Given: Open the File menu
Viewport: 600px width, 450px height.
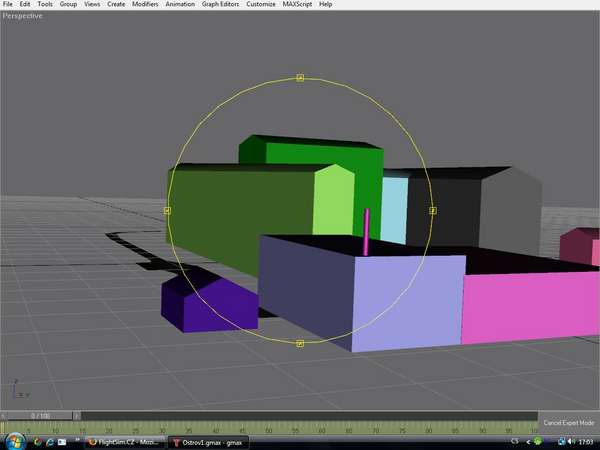Looking at the screenshot, I should (x=8, y=4).
